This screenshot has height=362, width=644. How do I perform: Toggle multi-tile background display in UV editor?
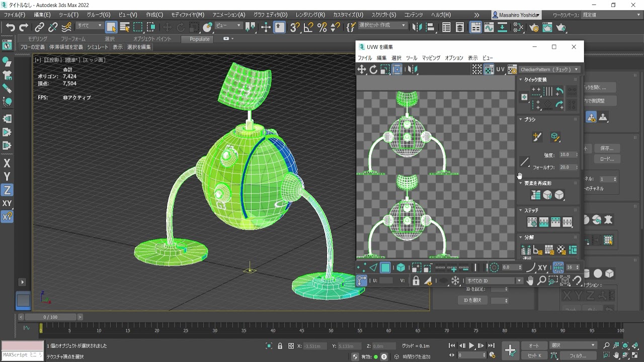(476, 69)
